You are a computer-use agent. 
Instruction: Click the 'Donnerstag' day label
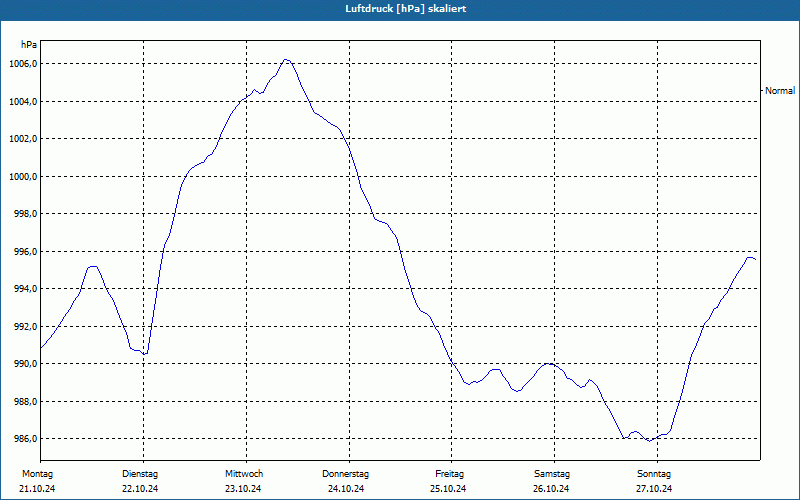(x=345, y=474)
